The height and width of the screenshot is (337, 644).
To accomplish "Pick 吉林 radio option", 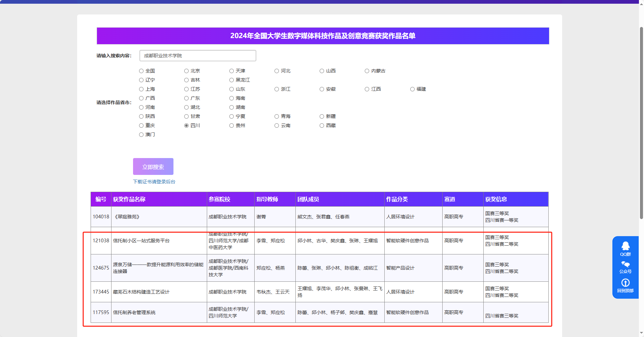I will pyautogui.click(x=186, y=80).
